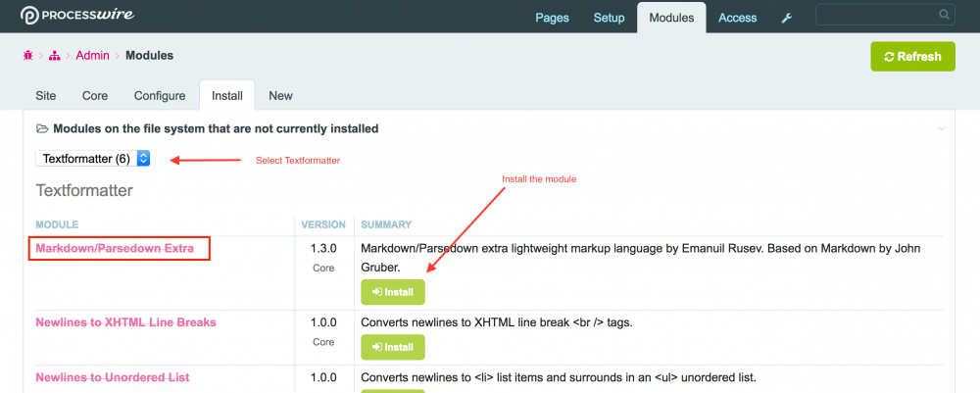This screenshot has height=393, width=980.
Task: Open the Setup top menu
Action: coord(609,18)
